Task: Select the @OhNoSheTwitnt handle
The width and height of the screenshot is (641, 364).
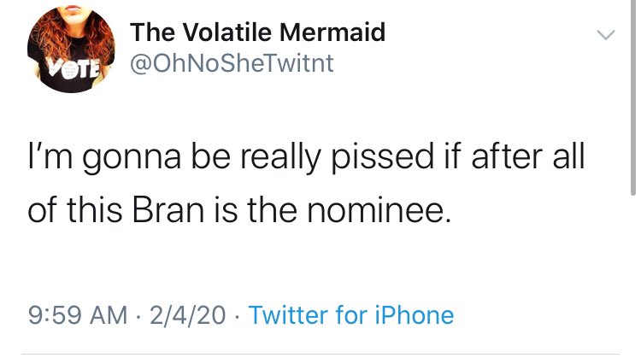Action: point(232,65)
